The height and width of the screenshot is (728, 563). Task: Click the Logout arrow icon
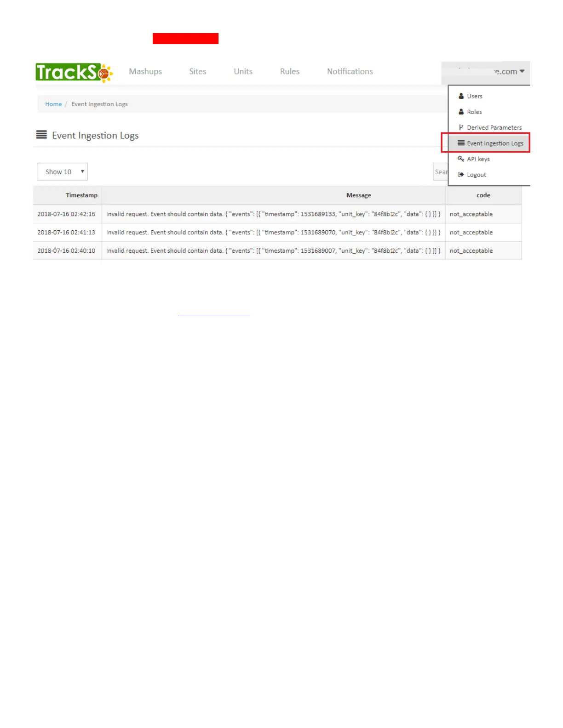(461, 174)
